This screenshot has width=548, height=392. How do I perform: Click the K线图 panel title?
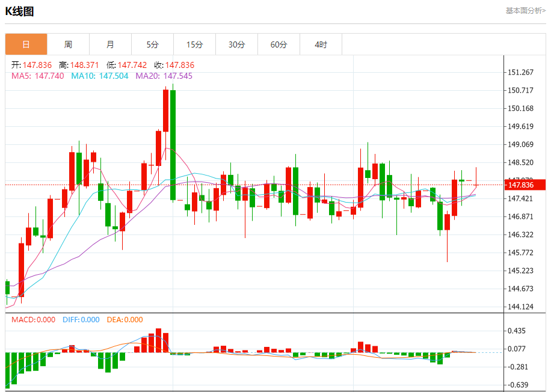click(x=20, y=11)
